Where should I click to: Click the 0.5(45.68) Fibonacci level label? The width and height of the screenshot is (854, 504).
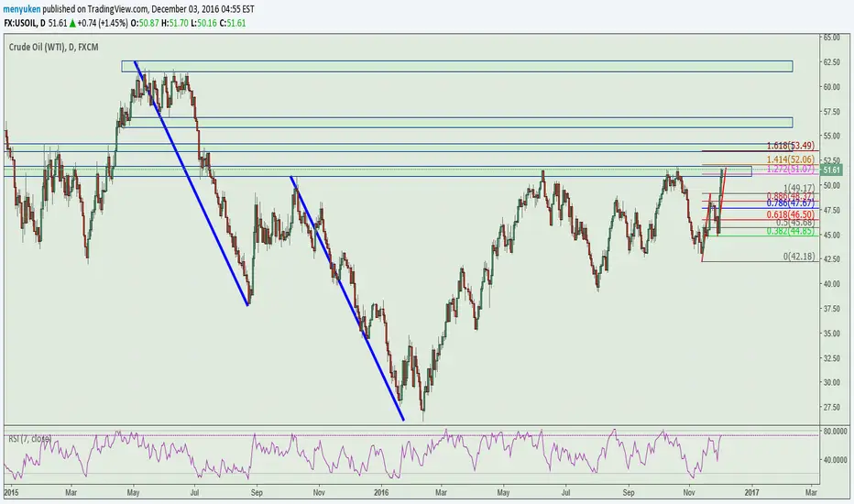tap(795, 223)
